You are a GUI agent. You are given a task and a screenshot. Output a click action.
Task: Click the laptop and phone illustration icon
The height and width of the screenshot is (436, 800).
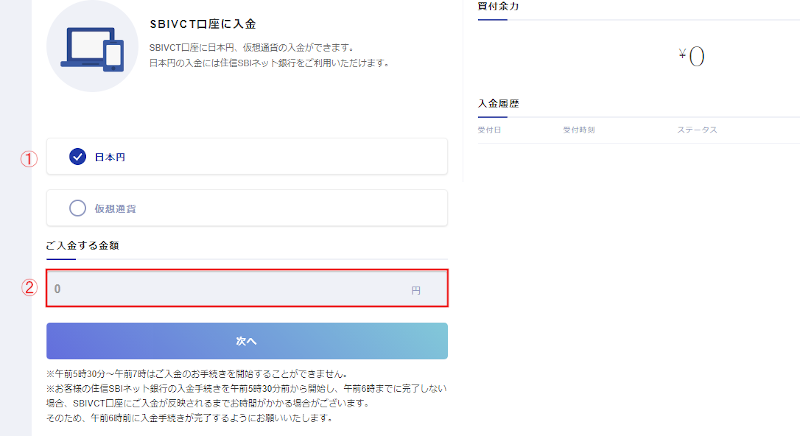[92, 46]
